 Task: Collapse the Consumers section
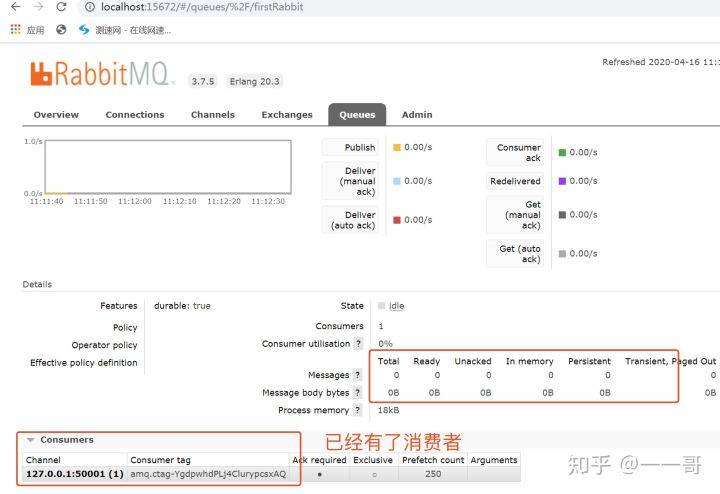pyautogui.click(x=31, y=440)
